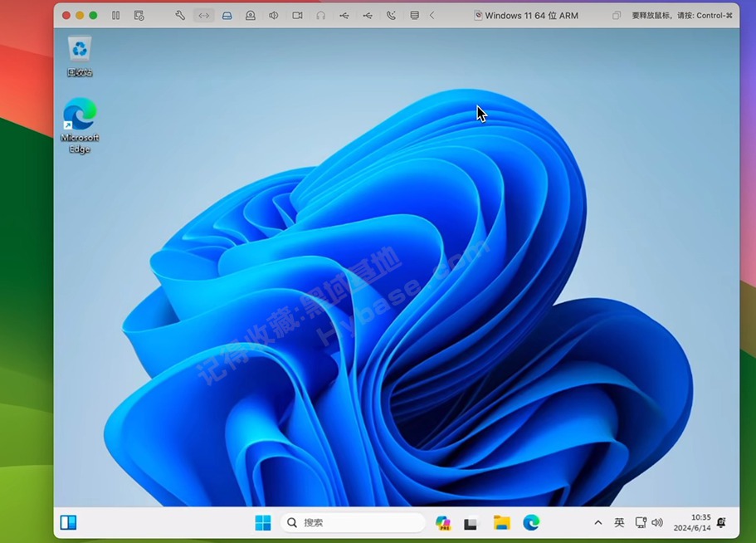756x543 pixels.
Task: Click the window mode icon left of the release-mouse hint
Action: (617, 16)
